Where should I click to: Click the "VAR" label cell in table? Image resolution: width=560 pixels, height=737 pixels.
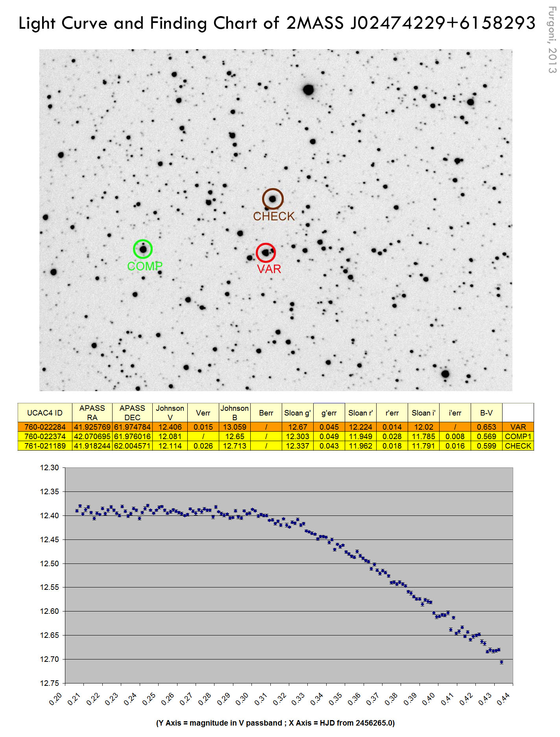point(518,427)
